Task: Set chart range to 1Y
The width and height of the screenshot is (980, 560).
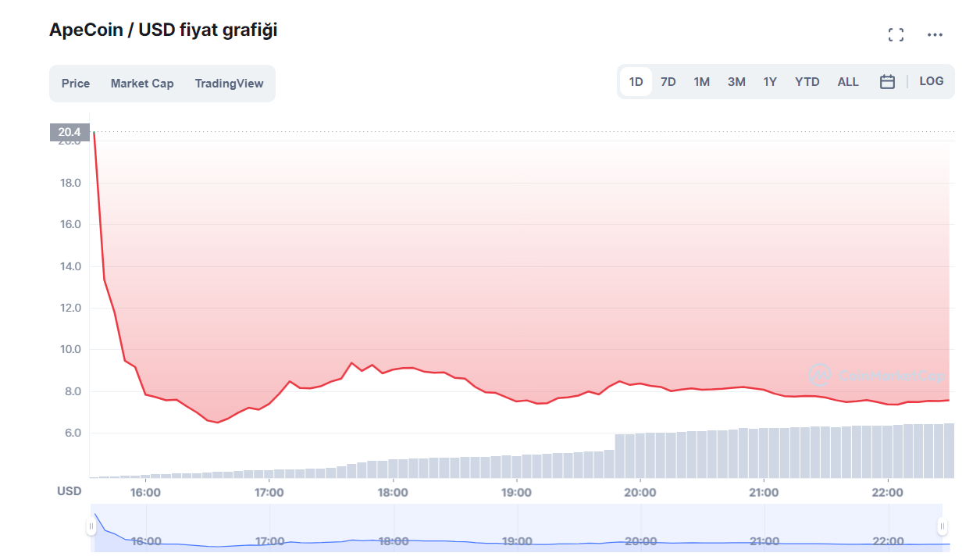Action: pyautogui.click(x=770, y=82)
